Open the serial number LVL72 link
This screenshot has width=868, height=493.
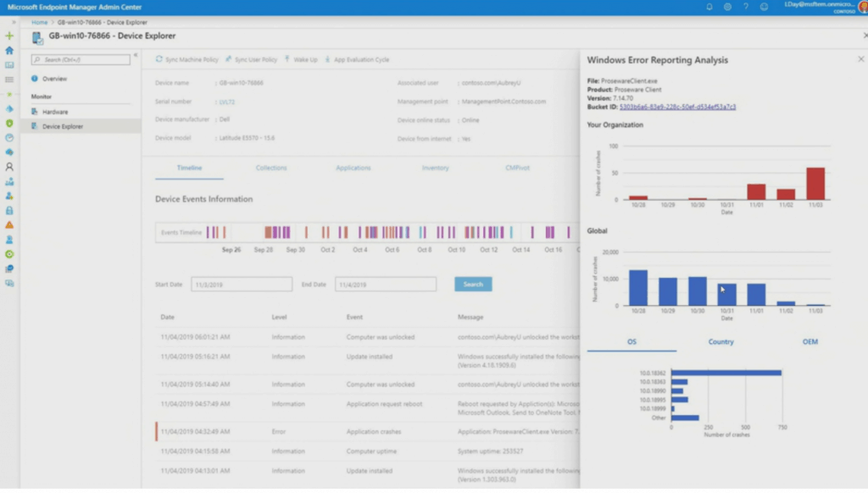tap(227, 102)
